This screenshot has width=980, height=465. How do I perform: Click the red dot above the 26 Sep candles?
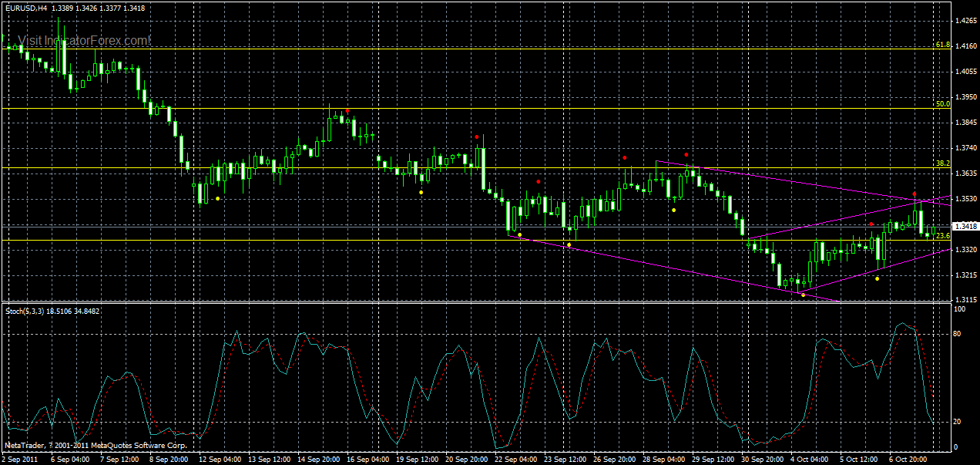point(625,157)
